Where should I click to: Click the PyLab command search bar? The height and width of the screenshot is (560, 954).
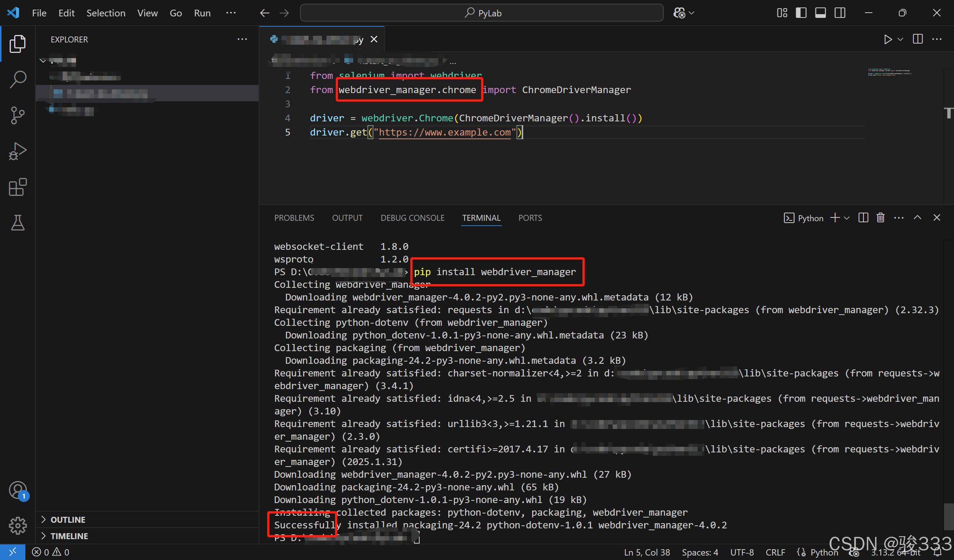481,13
